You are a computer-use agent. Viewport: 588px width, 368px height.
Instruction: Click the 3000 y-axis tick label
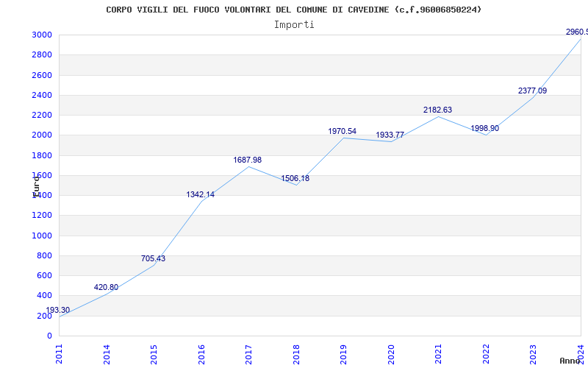tap(42, 35)
